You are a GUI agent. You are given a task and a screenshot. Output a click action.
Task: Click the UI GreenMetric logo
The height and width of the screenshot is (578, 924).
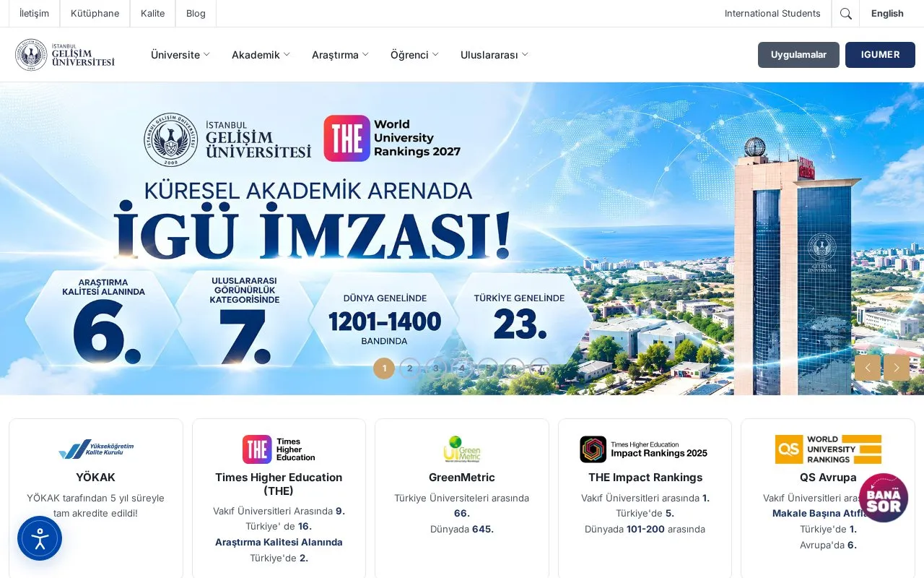click(x=462, y=449)
